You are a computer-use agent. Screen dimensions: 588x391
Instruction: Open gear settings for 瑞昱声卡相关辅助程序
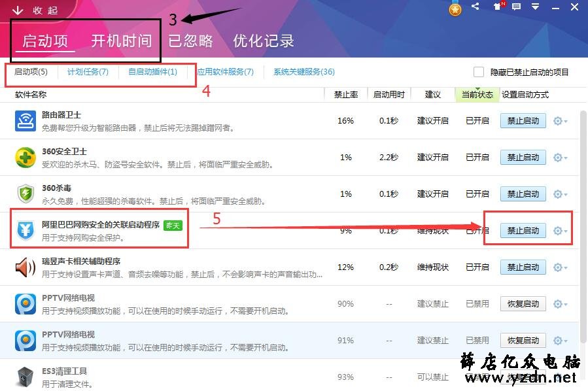(x=561, y=267)
